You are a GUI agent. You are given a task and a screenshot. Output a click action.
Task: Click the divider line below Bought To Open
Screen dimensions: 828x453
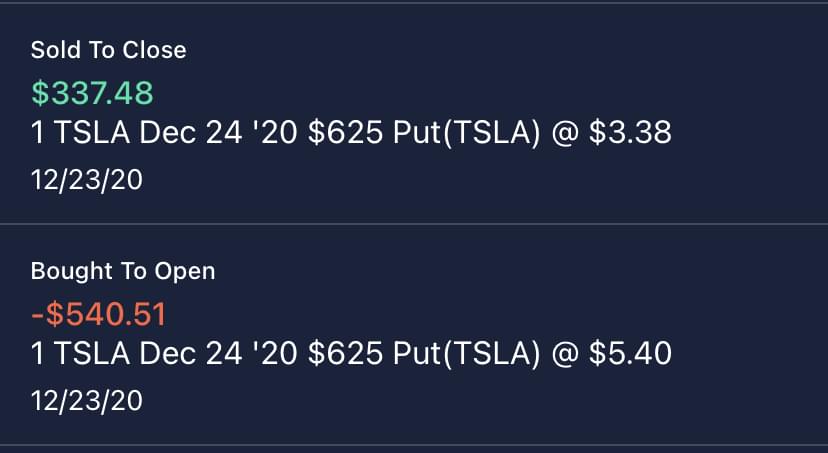tap(414, 445)
